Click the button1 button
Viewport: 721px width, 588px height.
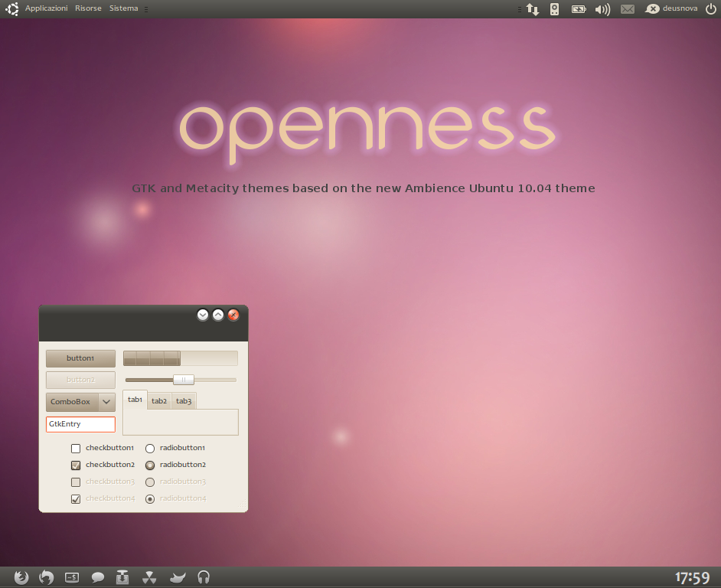(x=80, y=358)
